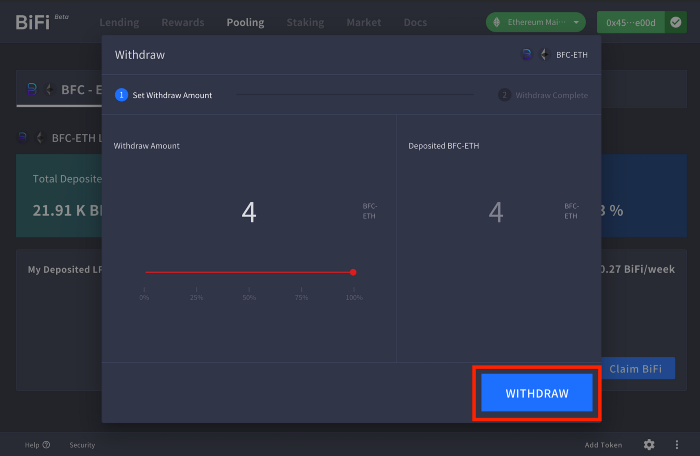Viewport: 700px width, 456px height.
Task: Open the Ethereum Mainnet network dropdown
Action: 536,22
